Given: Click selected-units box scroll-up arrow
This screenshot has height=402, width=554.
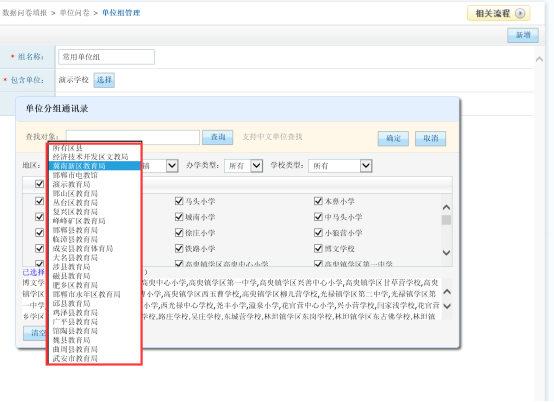Looking at the screenshot, I should click(x=447, y=291).
